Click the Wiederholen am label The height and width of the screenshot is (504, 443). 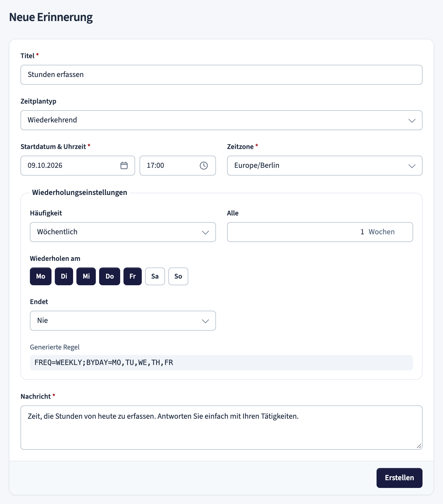tap(55, 259)
